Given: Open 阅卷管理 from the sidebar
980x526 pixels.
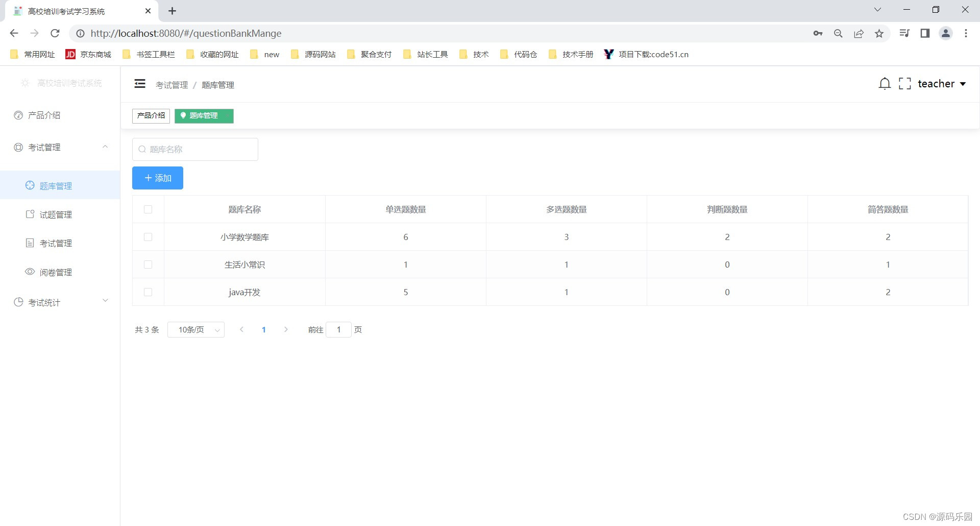Looking at the screenshot, I should click(56, 272).
